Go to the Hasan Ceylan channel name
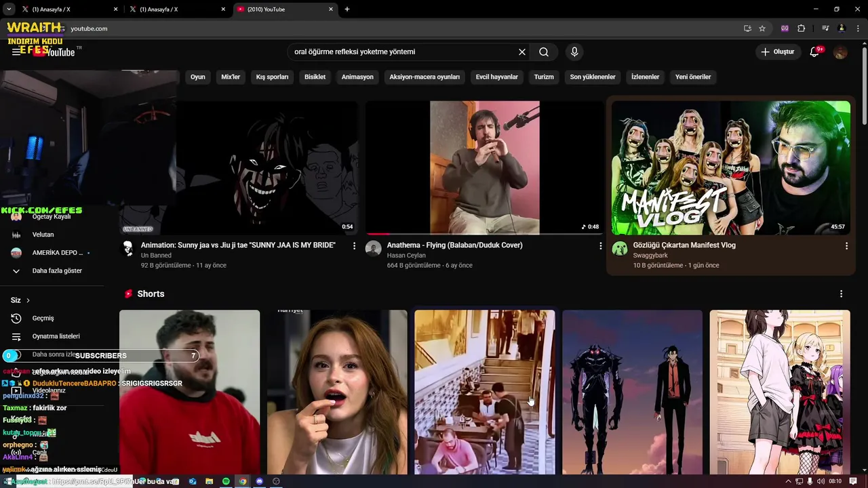The image size is (868, 488). click(406, 256)
